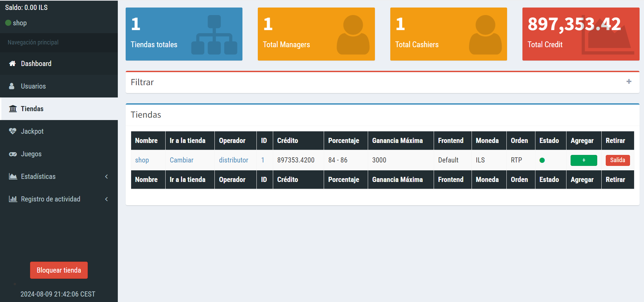Open Registro de actividad menu

pyautogui.click(x=59, y=199)
